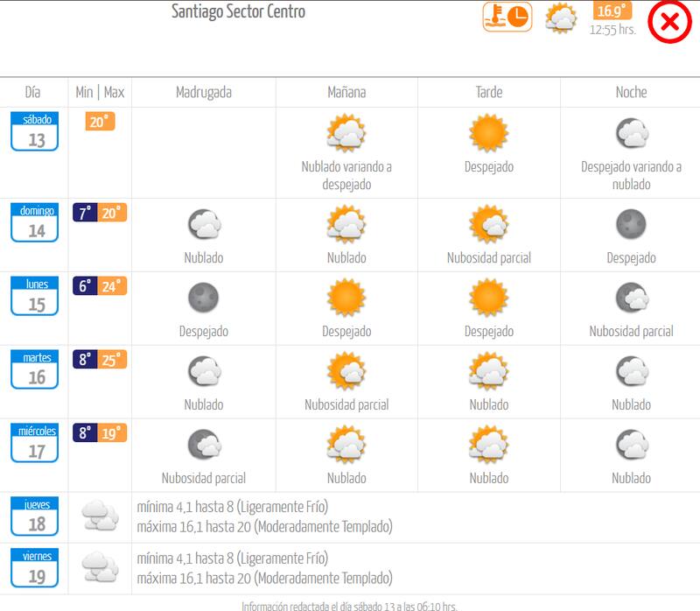Select martes Mañana Nubosidad parcial icon
Screen dimensions: 700x611
348,375
